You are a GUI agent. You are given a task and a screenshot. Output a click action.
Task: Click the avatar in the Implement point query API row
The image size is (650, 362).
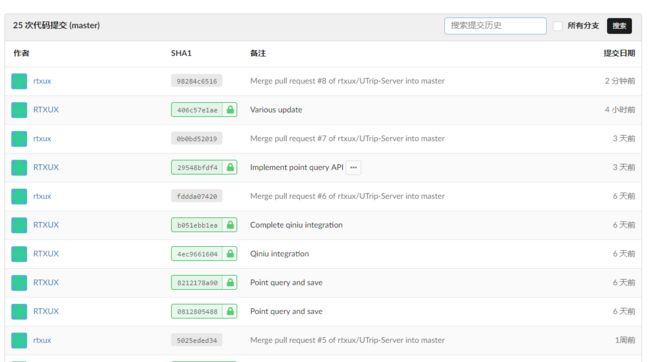tap(19, 168)
